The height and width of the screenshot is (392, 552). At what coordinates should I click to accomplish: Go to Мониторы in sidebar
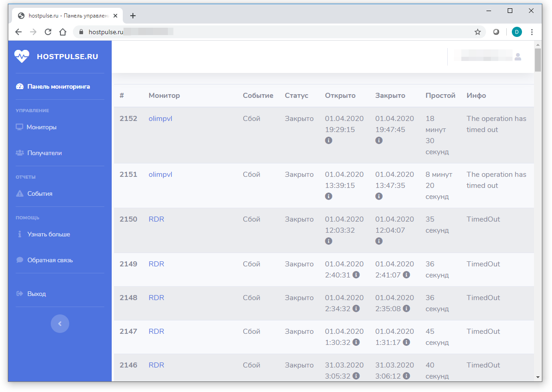point(42,127)
